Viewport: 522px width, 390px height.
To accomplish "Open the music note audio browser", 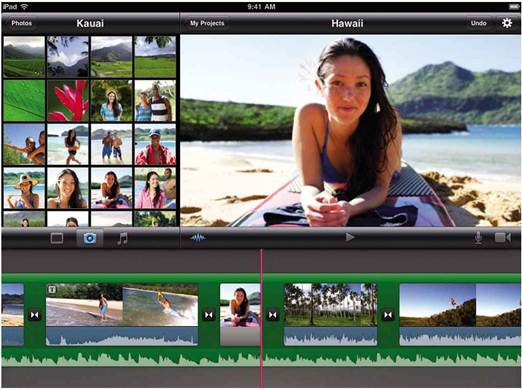I will point(122,239).
